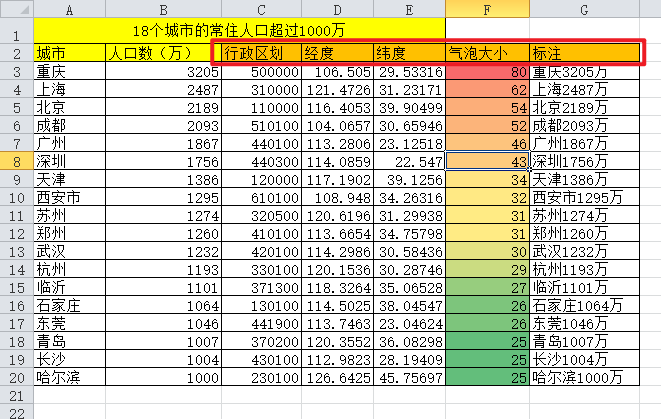Click latitude value 22.547
The width and height of the screenshot is (661, 419).
pos(409,161)
